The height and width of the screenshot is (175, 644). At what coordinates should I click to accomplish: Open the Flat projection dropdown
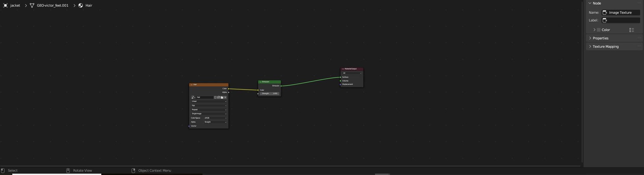click(209, 106)
